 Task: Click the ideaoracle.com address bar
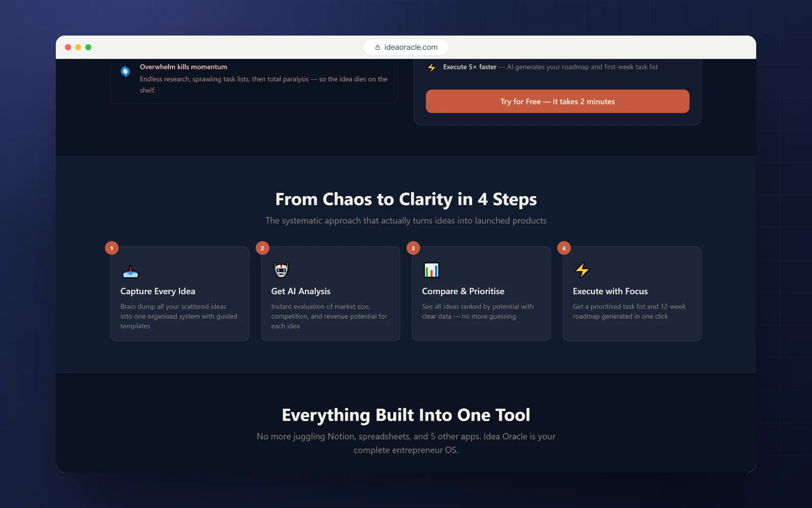(x=406, y=47)
